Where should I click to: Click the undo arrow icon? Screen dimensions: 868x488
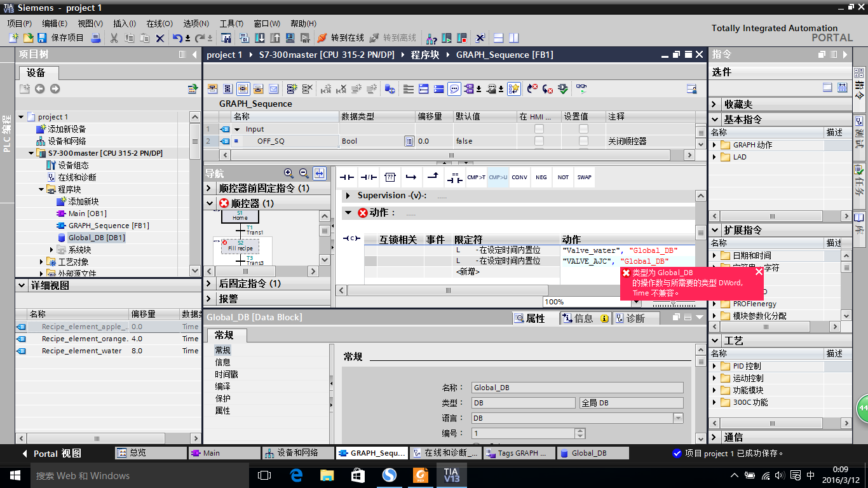pos(178,38)
